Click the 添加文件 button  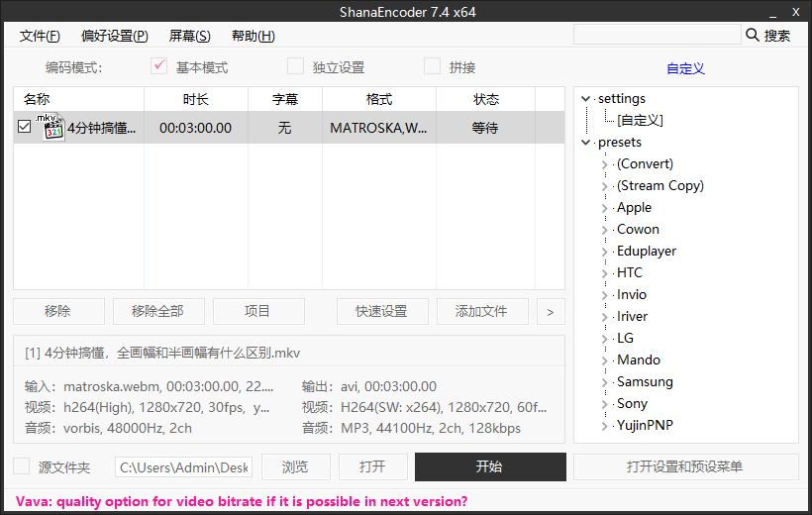tap(482, 311)
